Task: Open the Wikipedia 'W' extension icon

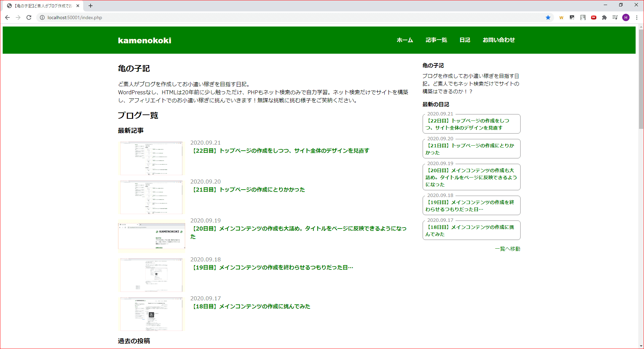Action: pyautogui.click(x=561, y=17)
